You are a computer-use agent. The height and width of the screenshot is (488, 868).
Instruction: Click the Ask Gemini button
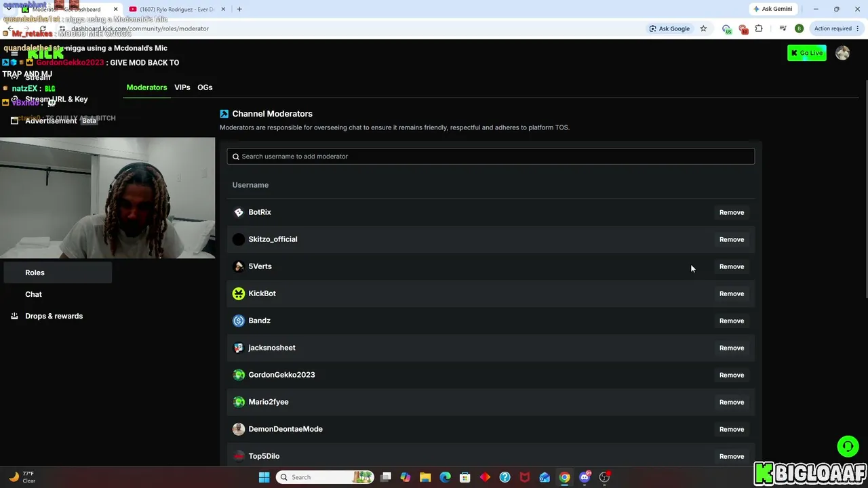[772, 9]
